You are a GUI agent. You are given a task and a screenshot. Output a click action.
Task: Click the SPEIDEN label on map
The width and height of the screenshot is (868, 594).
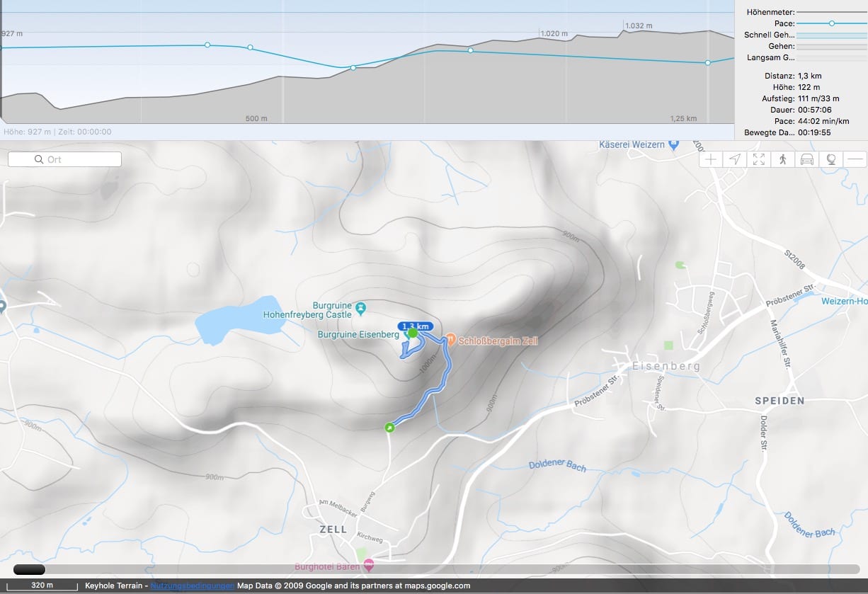(x=780, y=401)
